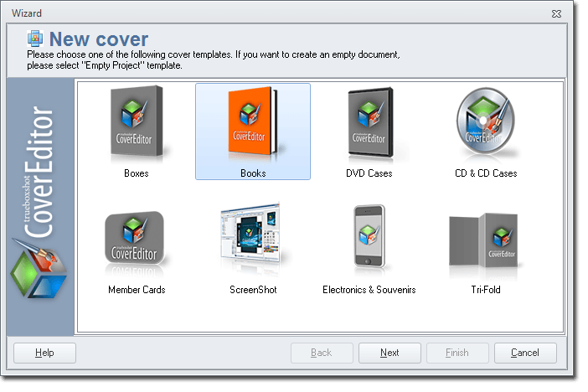Select the Tri-Fold brochure icon
This screenshot has height=392, width=588.
(485, 241)
